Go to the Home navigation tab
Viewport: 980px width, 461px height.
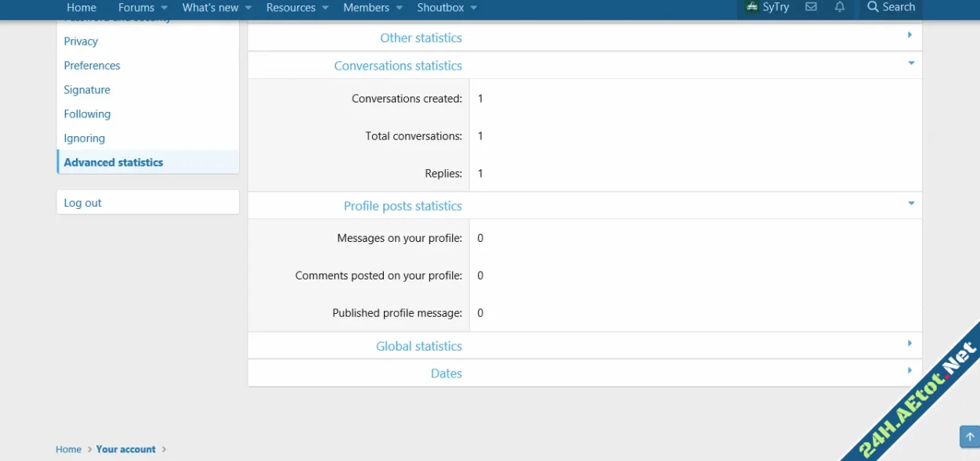pos(81,8)
